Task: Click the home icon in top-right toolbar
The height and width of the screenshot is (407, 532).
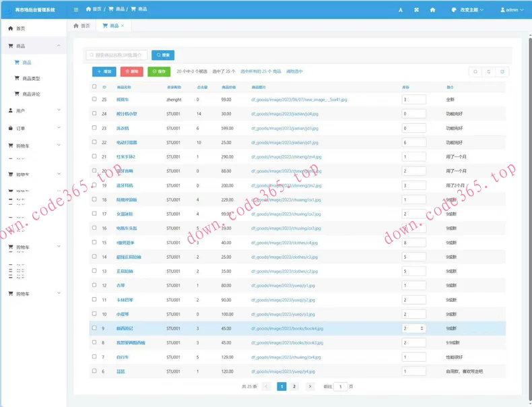Action: click(432, 10)
